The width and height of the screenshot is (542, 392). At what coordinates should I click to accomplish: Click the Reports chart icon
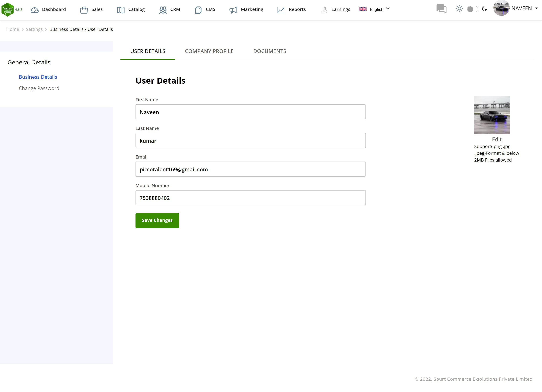(281, 10)
